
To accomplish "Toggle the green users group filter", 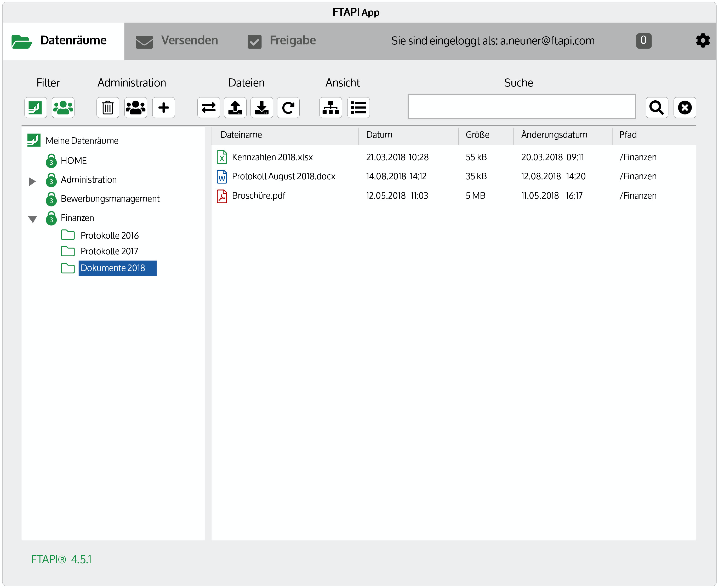I will [x=63, y=108].
